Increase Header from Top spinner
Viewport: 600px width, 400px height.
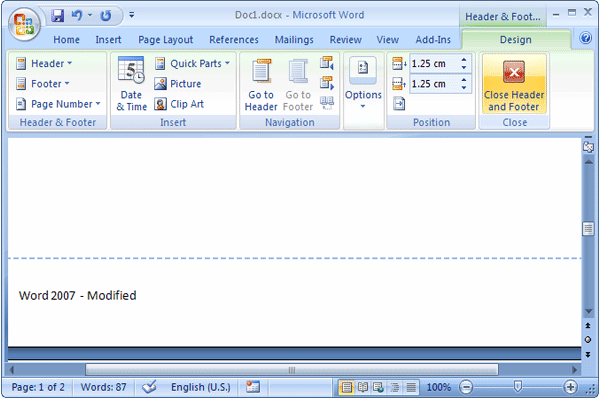pyautogui.click(x=464, y=60)
